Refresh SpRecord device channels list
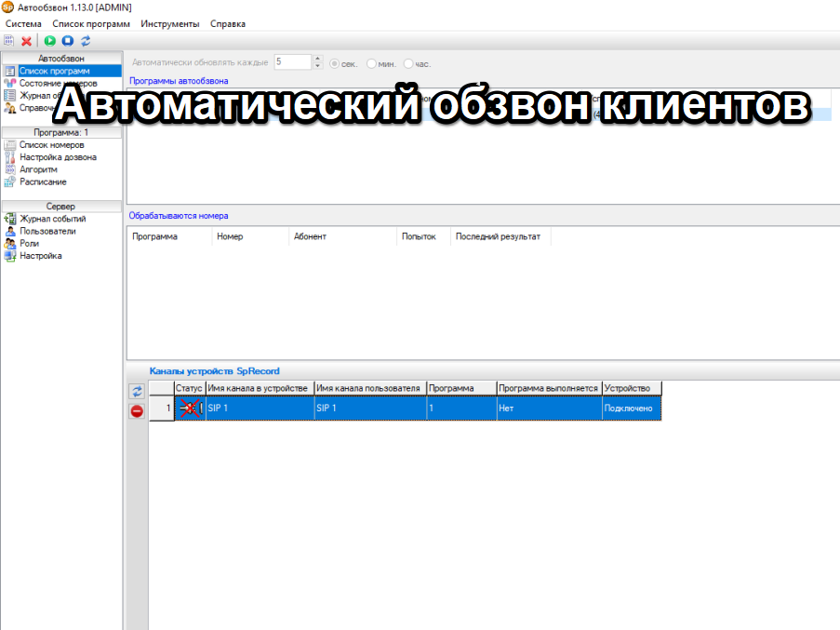 click(x=137, y=392)
